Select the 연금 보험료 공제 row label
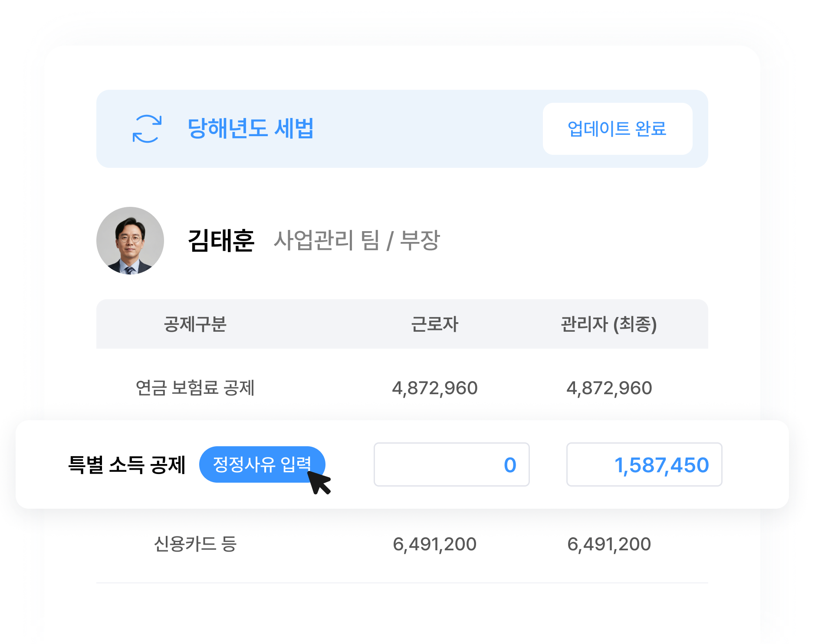 click(x=195, y=388)
